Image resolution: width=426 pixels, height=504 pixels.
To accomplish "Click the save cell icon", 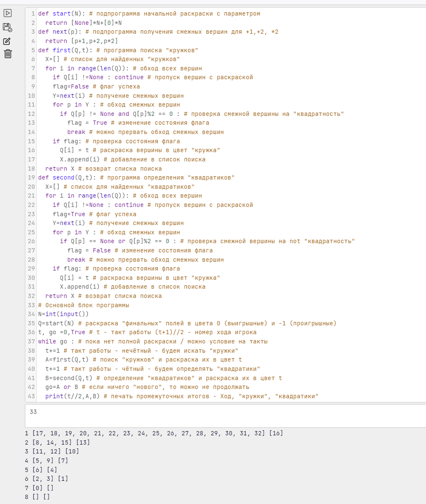I will click(x=8, y=27).
